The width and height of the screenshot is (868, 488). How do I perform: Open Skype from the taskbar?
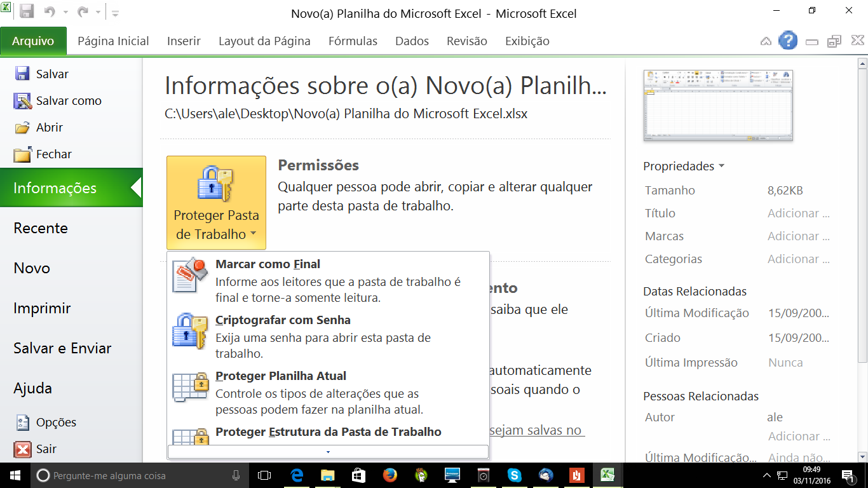pos(514,475)
